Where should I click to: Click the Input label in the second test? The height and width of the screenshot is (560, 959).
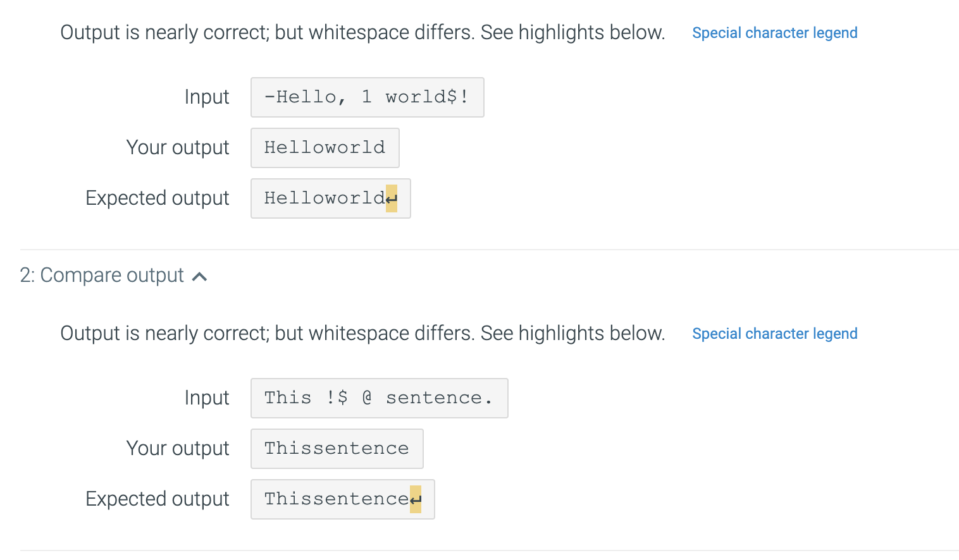[206, 398]
